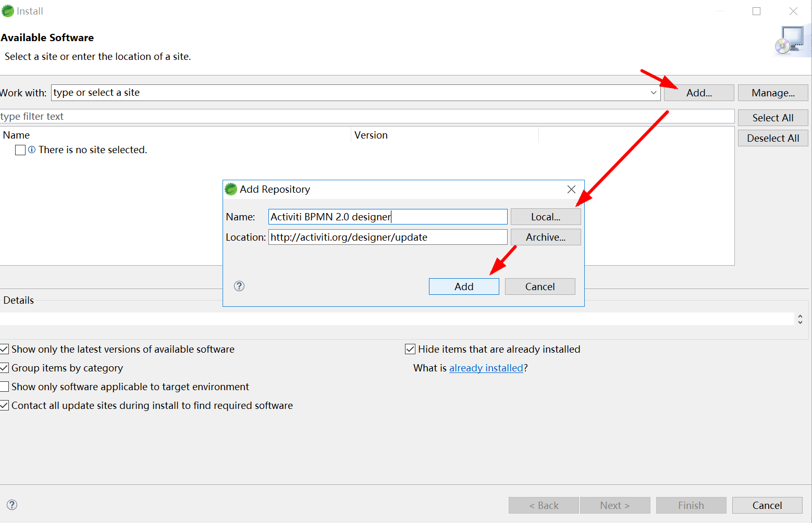Toggle Contact all update sites checkbox
This screenshot has width=812, height=523.
coord(4,405)
